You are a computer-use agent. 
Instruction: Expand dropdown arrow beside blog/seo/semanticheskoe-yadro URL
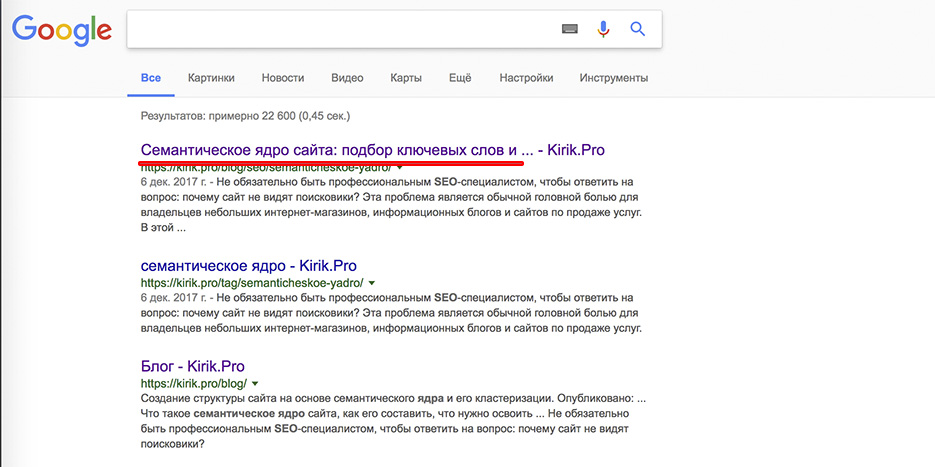[399, 168]
